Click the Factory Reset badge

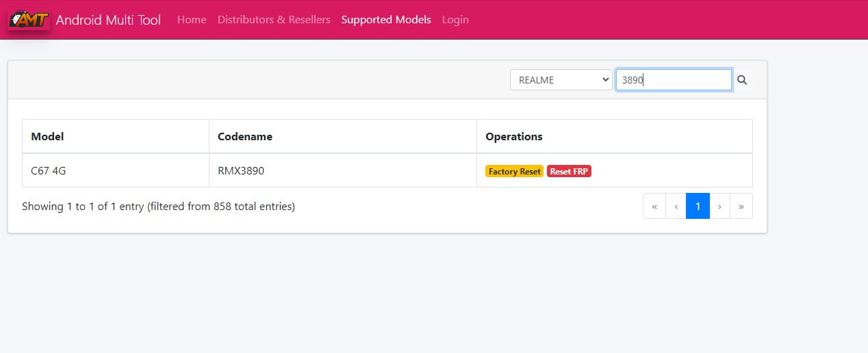[x=515, y=171]
